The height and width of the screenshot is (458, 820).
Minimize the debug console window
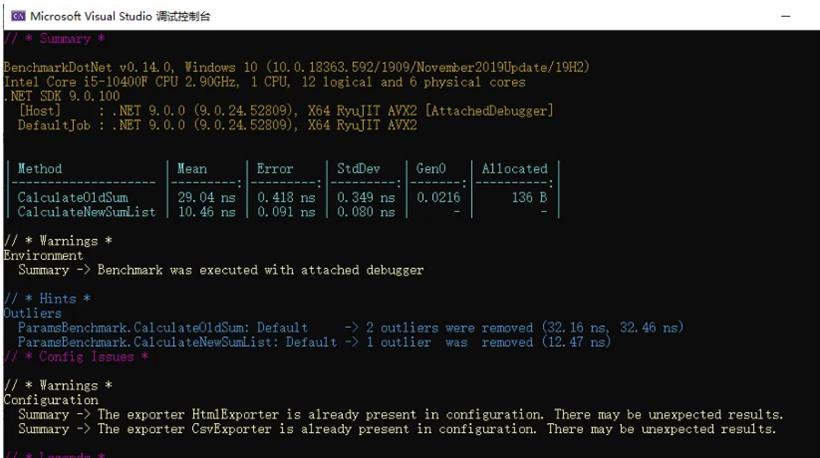(x=785, y=16)
